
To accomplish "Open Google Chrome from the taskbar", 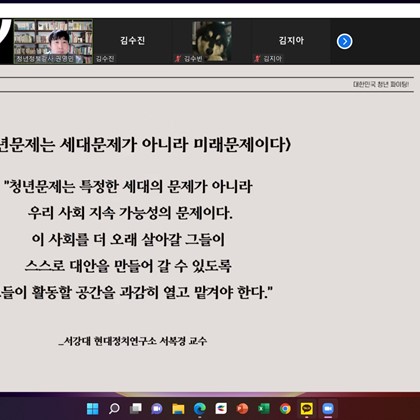I will tap(285, 408).
